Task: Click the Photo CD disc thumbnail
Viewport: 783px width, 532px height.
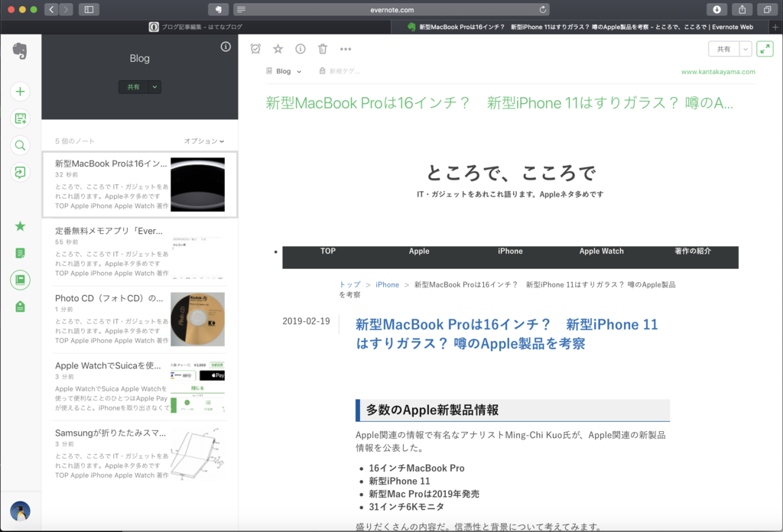Action: [198, 320]
